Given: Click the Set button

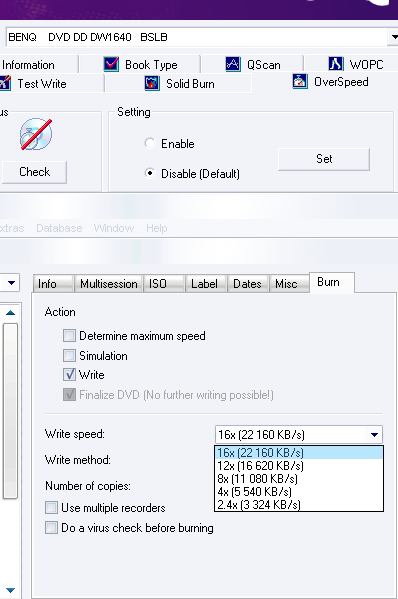Looking at the screenshot, I should tap(324, 159).
